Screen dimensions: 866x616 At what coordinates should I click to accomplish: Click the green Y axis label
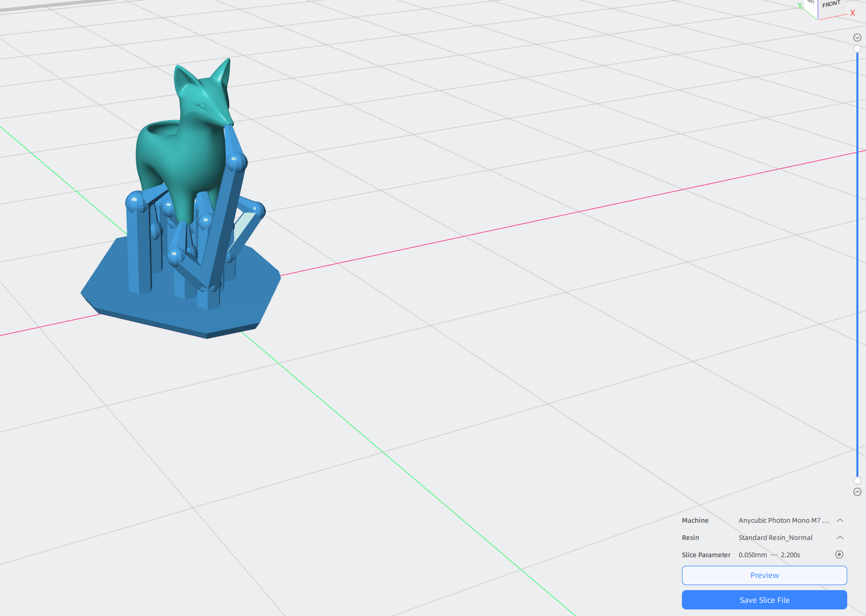pos(800,5)
